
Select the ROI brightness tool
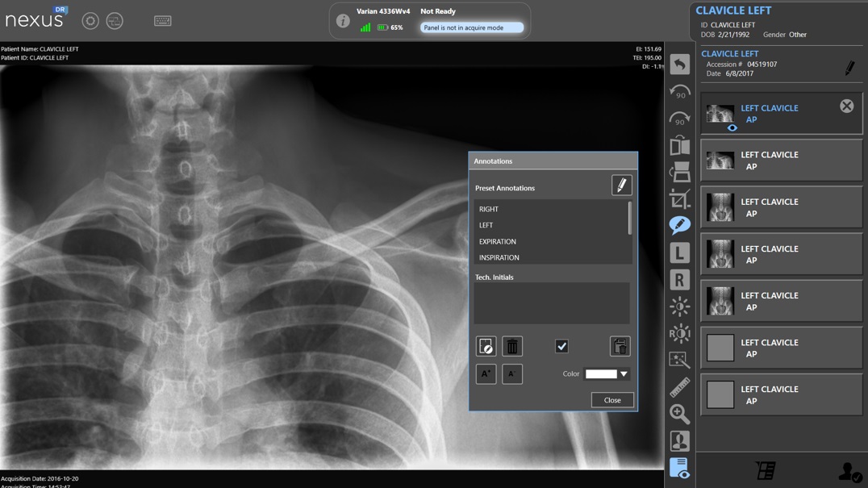click(680, 333)
